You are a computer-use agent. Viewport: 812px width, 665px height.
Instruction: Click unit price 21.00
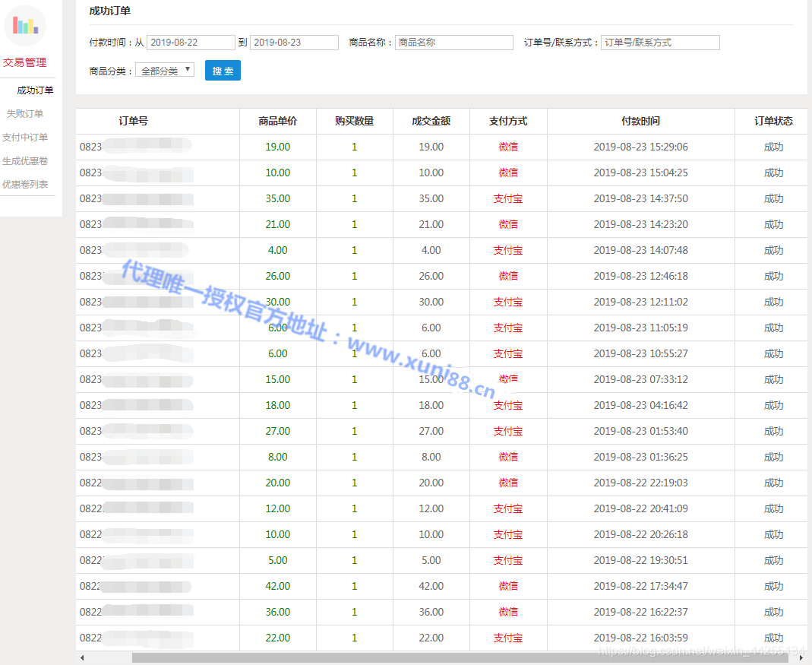(x=277, y=224)
